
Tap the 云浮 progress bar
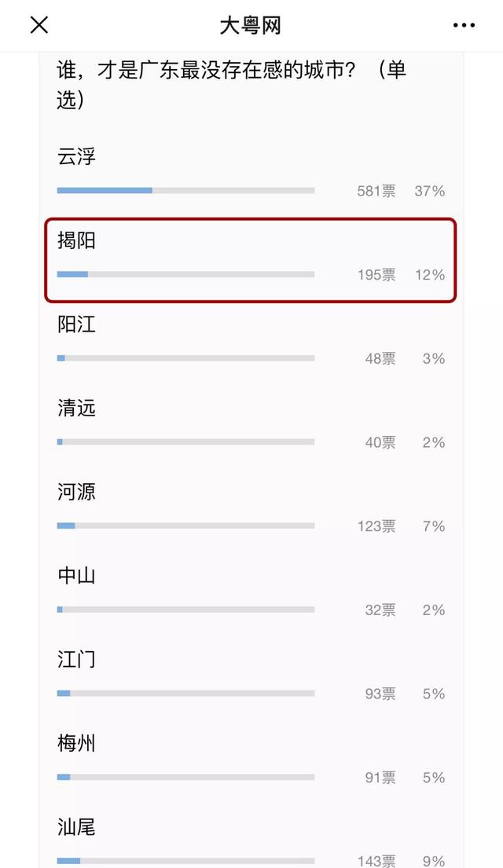point(185,189)
